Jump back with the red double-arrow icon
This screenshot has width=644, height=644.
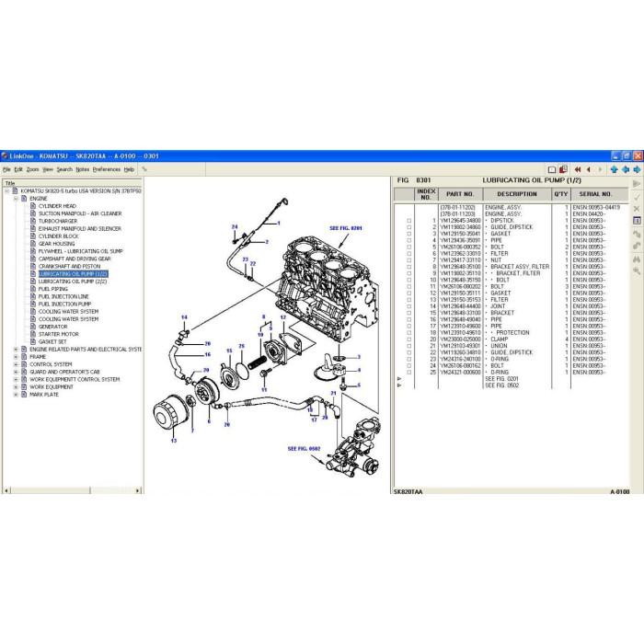(x=578, y=169)
